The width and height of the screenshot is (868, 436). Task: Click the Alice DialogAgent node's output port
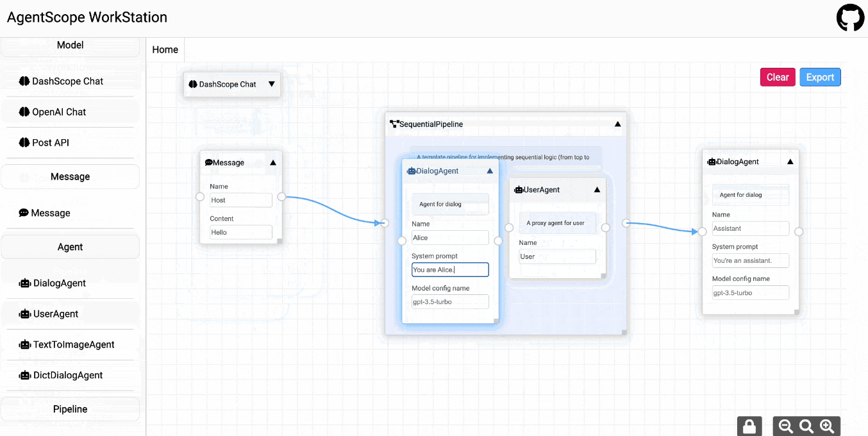tap(498, 241)
